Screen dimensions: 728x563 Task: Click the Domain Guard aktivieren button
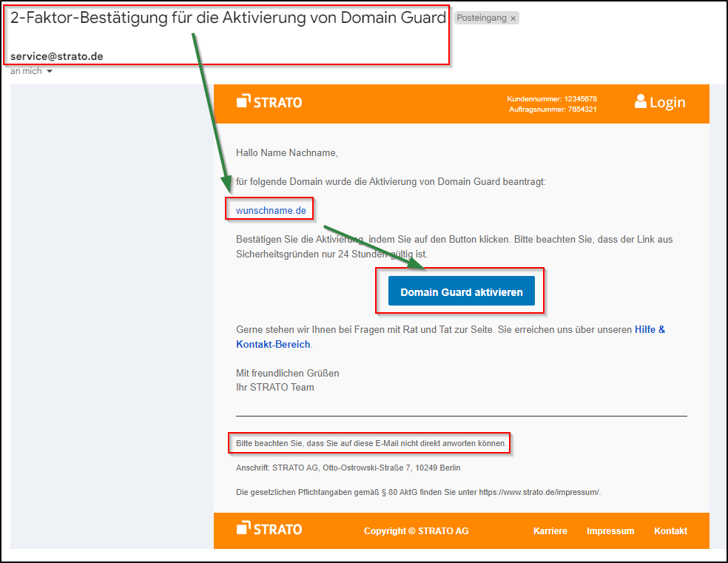460,291
